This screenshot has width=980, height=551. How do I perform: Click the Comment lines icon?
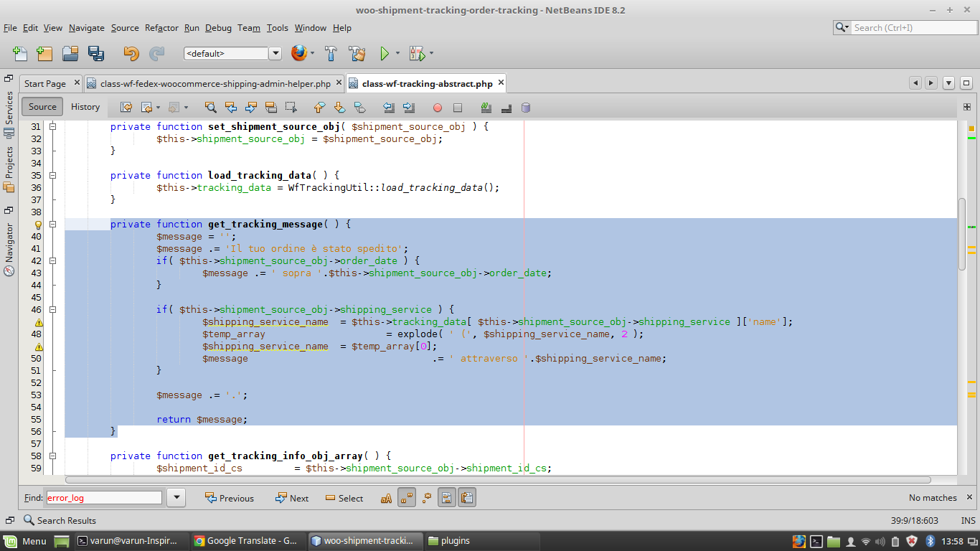point(486,108)
